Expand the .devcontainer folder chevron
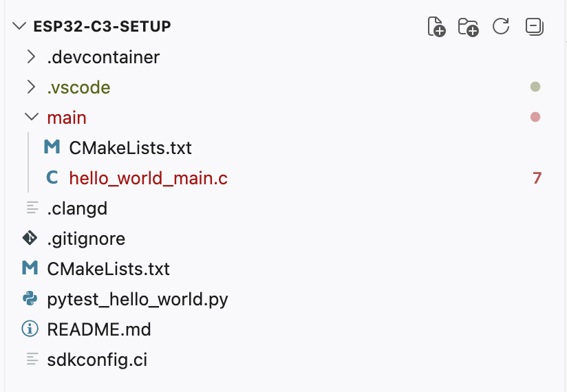This screenshot has height=392, width=567. point(30,56)
